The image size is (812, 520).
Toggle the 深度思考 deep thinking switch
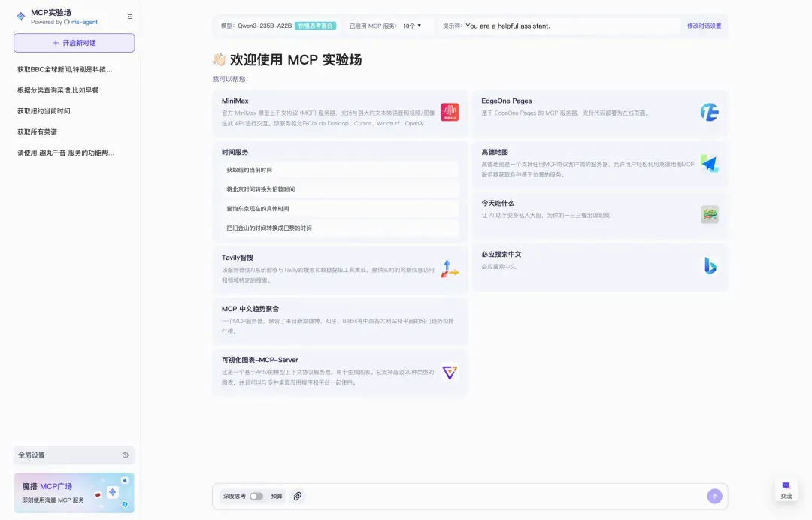tap(256, 496)
